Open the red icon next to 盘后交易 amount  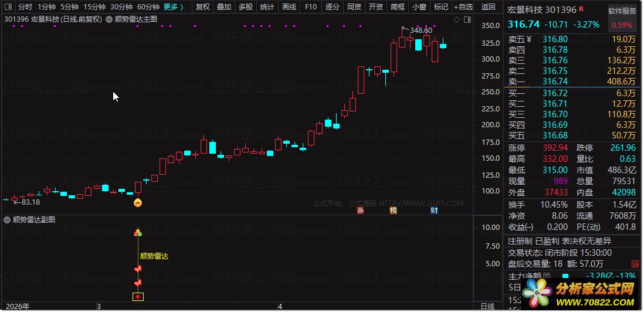click(635, 263)
